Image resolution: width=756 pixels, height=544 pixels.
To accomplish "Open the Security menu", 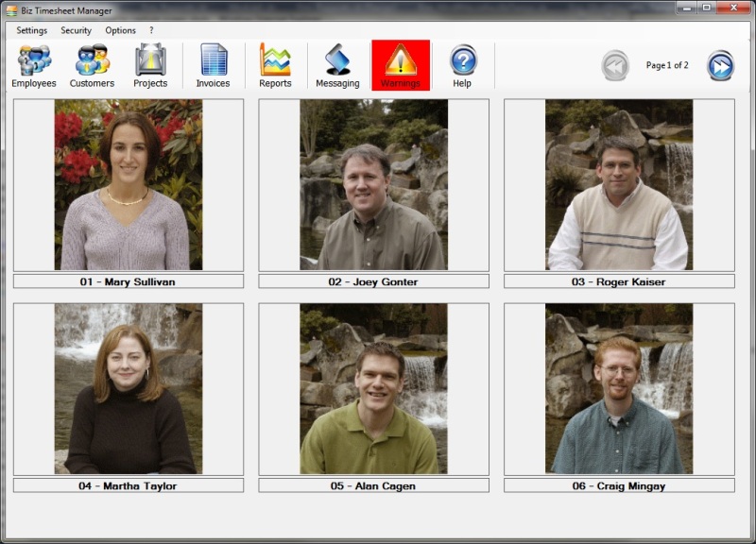I will [x=77, y=30].
